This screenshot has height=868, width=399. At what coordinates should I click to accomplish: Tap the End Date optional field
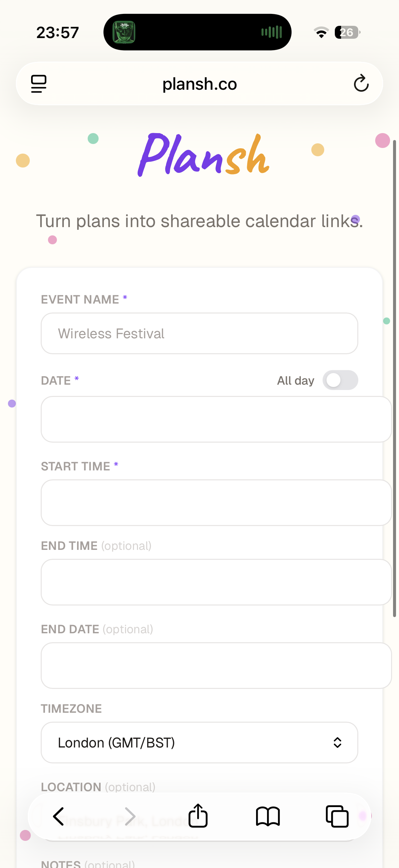coord(215,665)
